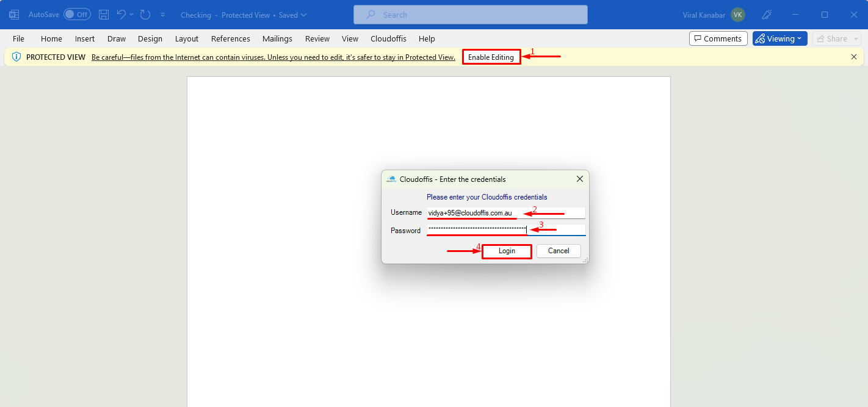
Task: Click the Viral Kanabar account name
Action: click(704, 15)
